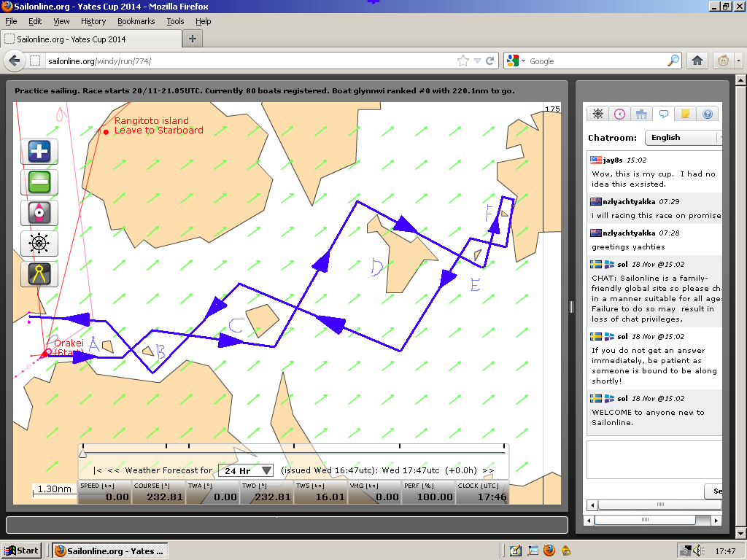Select the divider measuring tool
Image resolution: width=747 pixels, height=560 pixels.
point(39,274)
